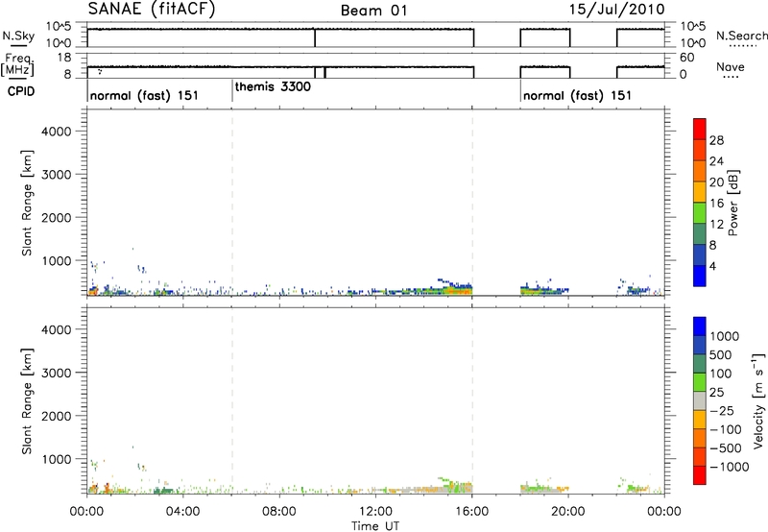Click the 'Freq. [MHz]' axis label
This screenshot has width=768, height=532.
[x=19, y=65]
